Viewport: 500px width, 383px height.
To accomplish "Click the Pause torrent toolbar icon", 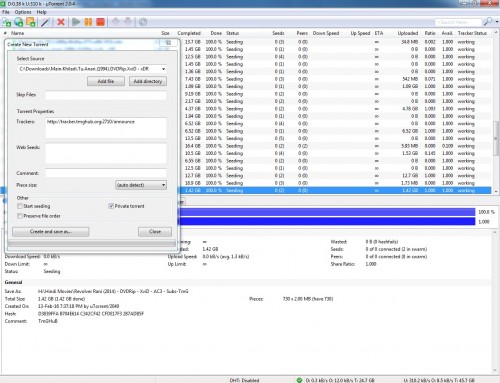I will point(88,22).
